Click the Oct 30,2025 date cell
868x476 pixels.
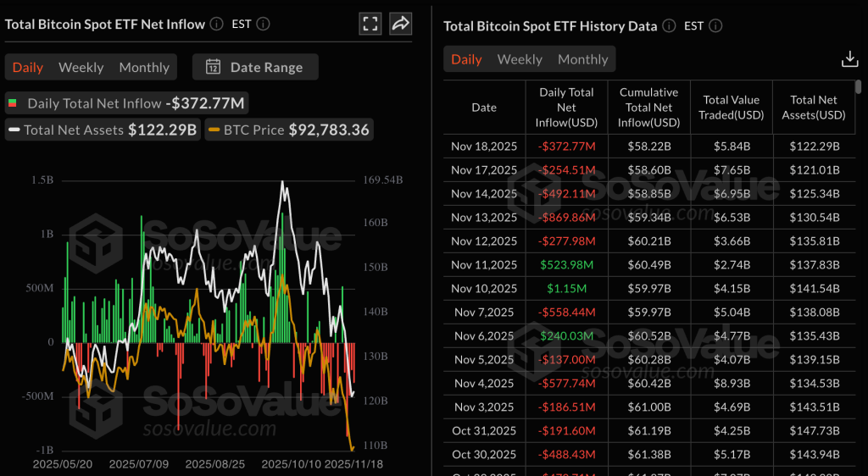[484, 455]
